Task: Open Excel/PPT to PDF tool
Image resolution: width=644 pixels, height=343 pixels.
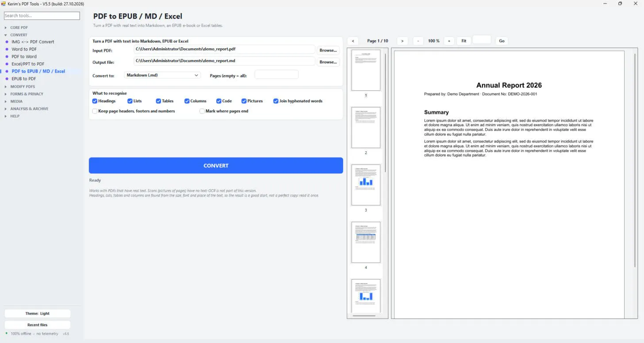Action: (x=28, y=64)
